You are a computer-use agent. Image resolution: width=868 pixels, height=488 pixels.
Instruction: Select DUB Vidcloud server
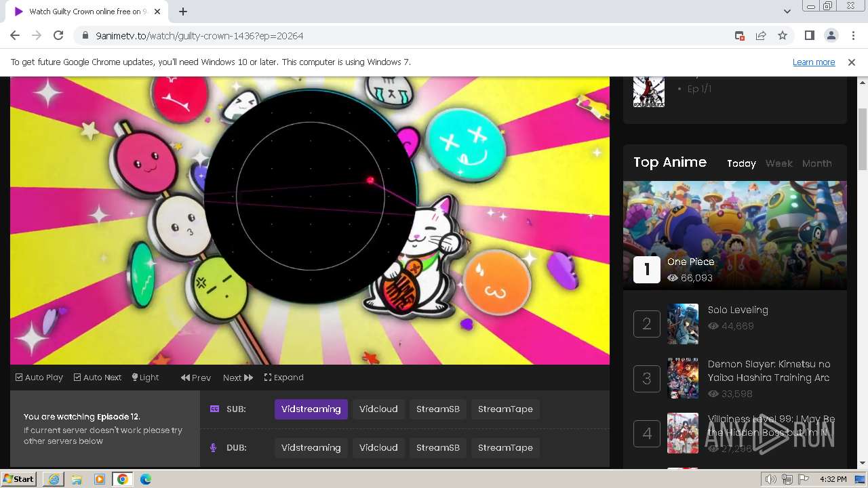click(x=378, y=448)
